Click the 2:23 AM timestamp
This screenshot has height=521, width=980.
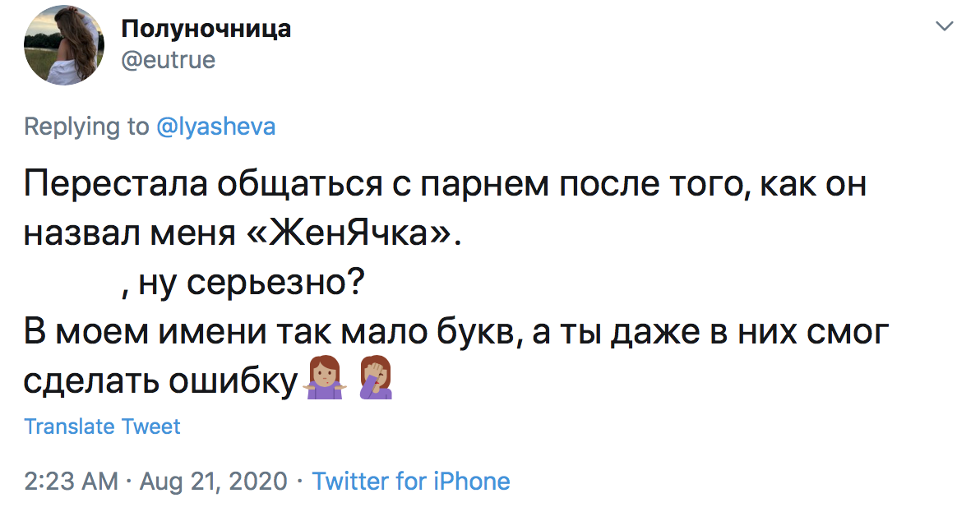coord(71,481)
